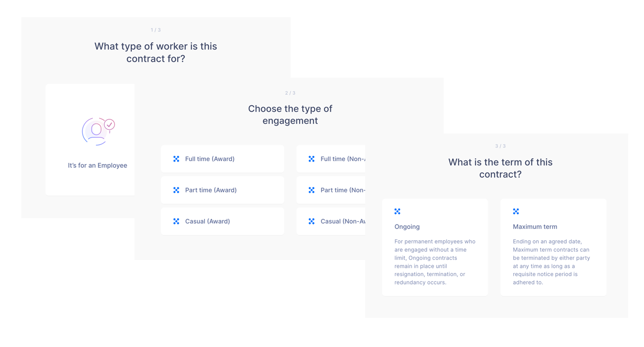Click the dotted icon on Casual (Non-Award)
644x347 pixels.
312,221
